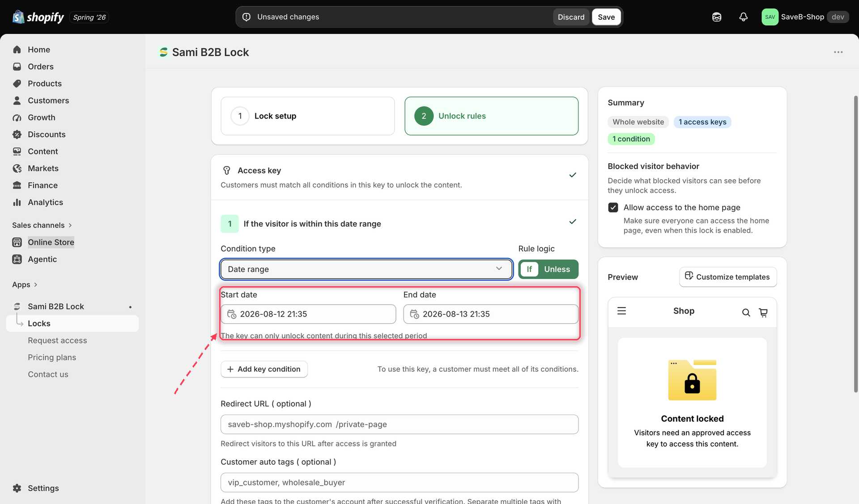Select the Unlock rules step
Image resolution: width=859 pixels, height=504 pixels.
(491, 116)
